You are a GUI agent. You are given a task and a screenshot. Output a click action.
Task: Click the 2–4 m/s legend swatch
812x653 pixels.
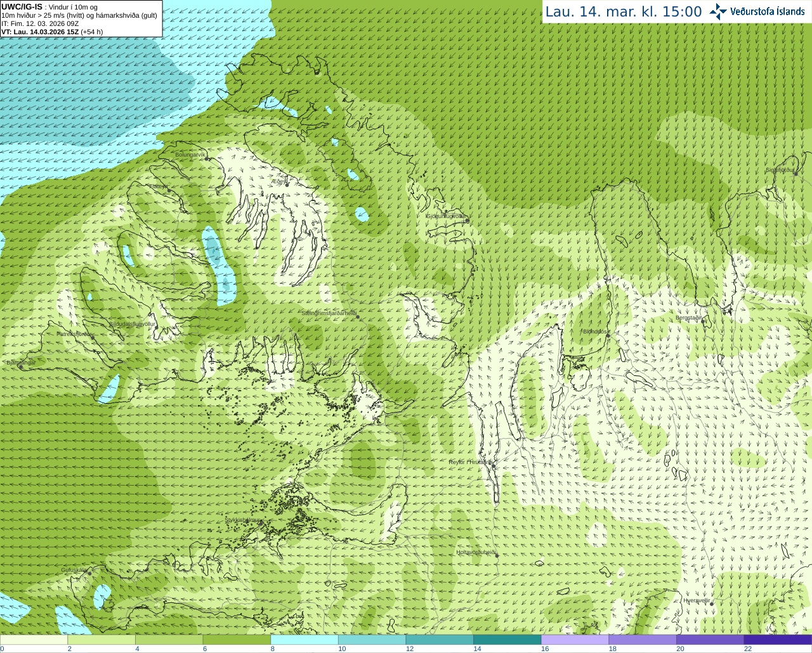(x=101, y=640)
